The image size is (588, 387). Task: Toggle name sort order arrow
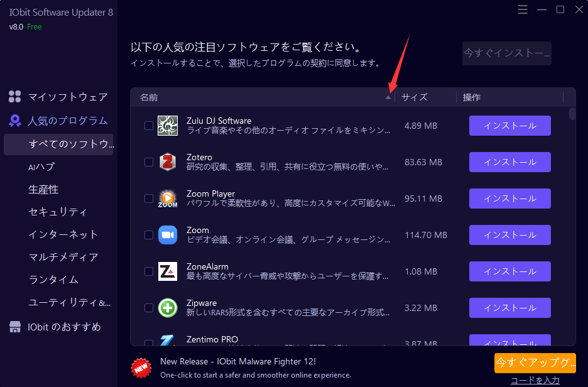(x=388, y=97)
